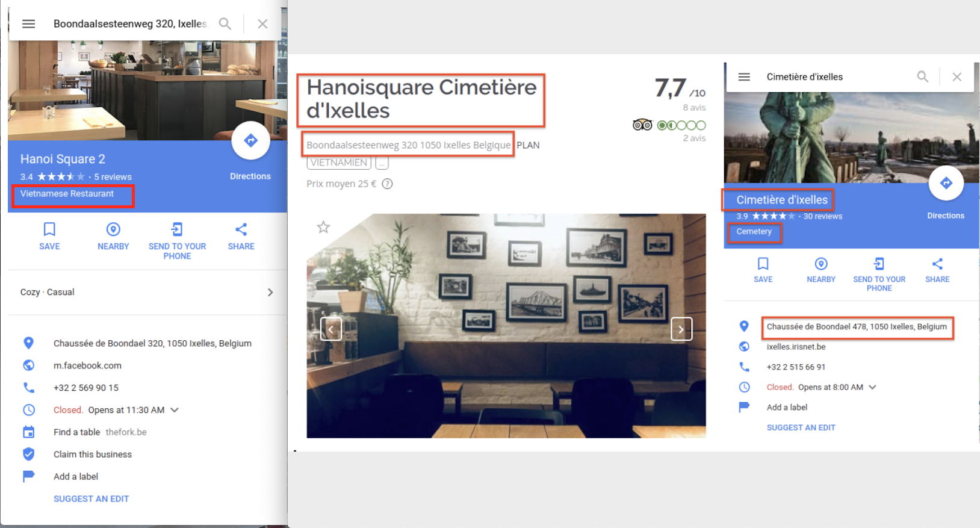
Task: Open 30 reviews for Cimetière d'ixelles
Action: click(x=822, y=216)
